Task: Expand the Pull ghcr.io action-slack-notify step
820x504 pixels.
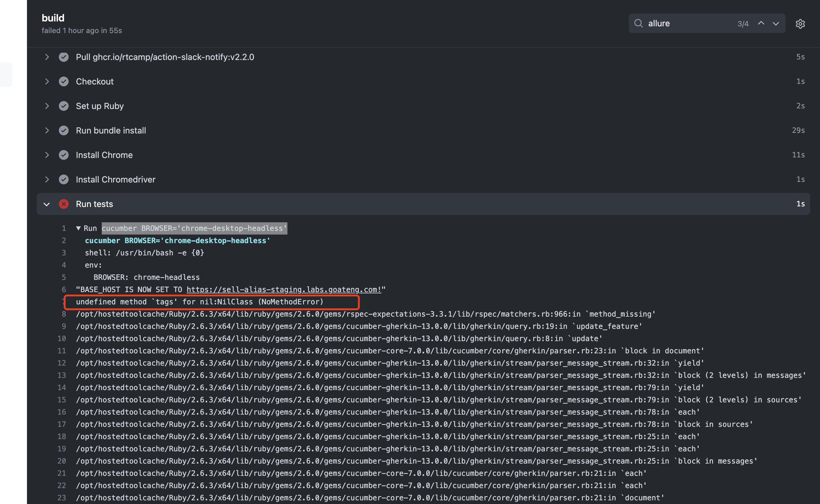Action: [x=47, y=57]
